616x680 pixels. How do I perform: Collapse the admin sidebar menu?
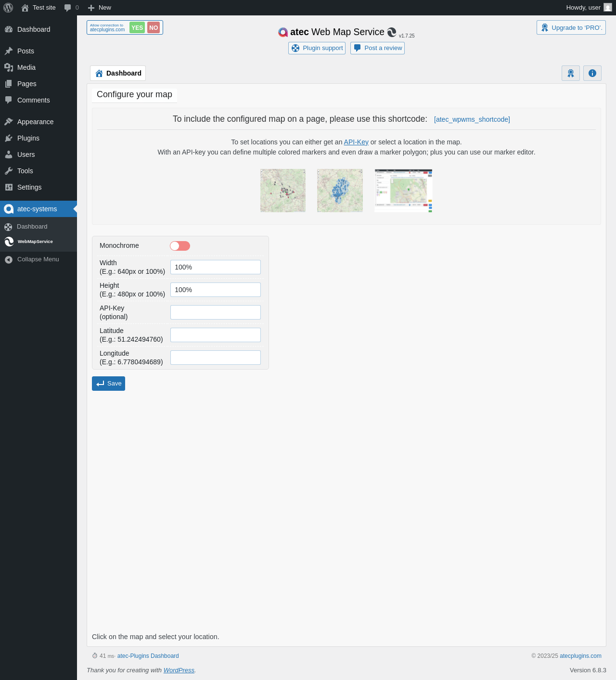click(38, 259)
